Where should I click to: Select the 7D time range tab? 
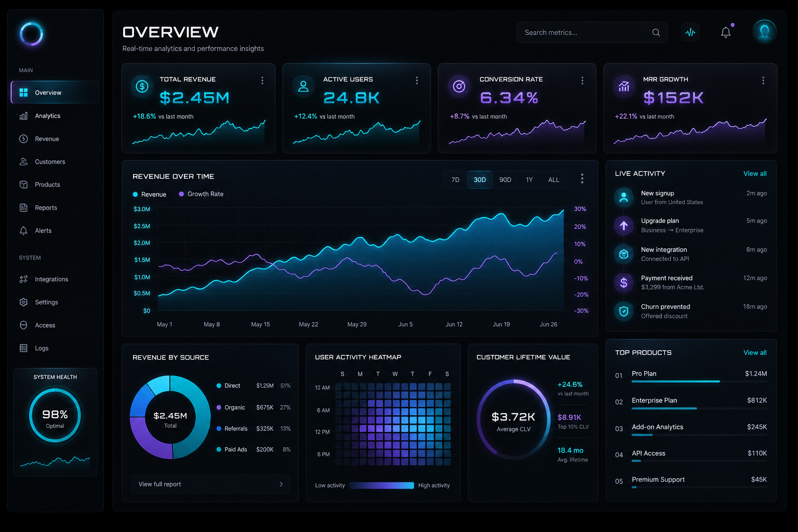point(456,180)
